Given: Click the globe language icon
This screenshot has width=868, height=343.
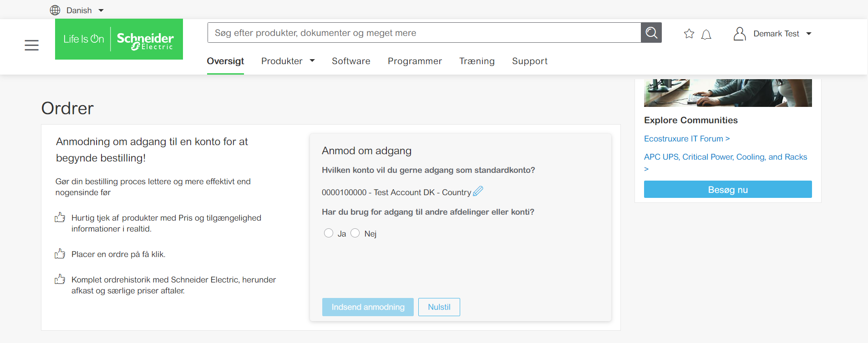Looking at the screenshot, I should coord(55,10).
